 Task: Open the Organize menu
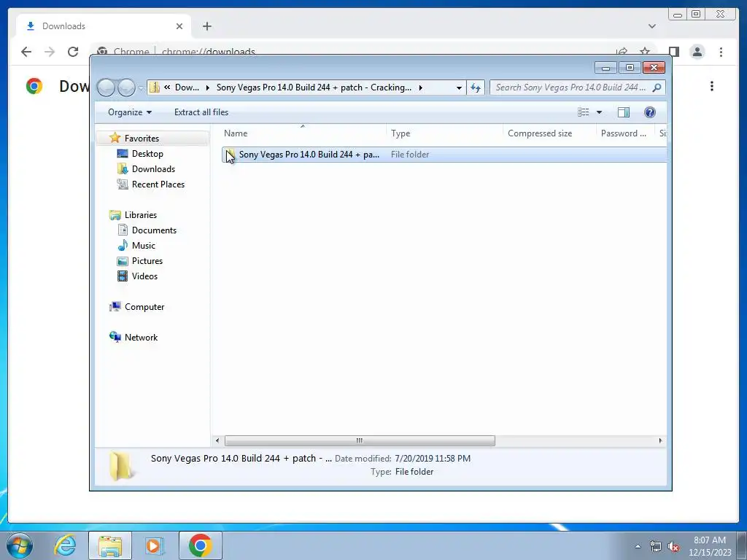tap(130, 112)
